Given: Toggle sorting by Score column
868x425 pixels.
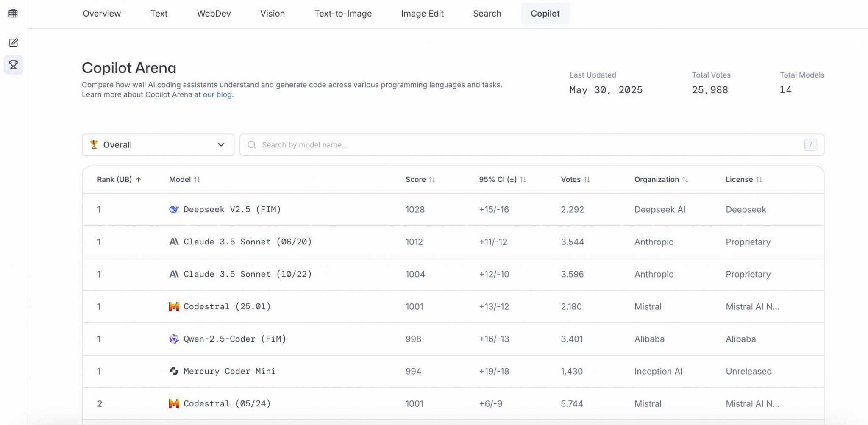Looking at the screenshot, I should tap(420, 180).
